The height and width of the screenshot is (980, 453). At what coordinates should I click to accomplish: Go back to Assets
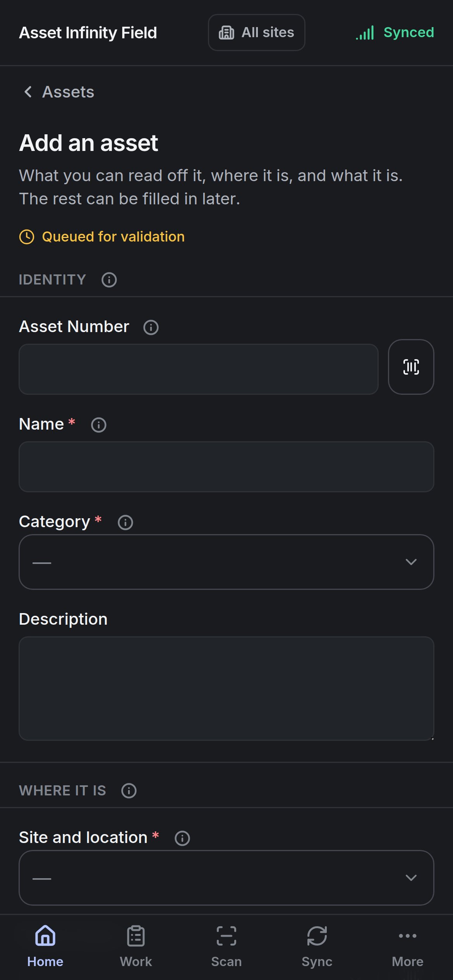(x=58, y=92)
